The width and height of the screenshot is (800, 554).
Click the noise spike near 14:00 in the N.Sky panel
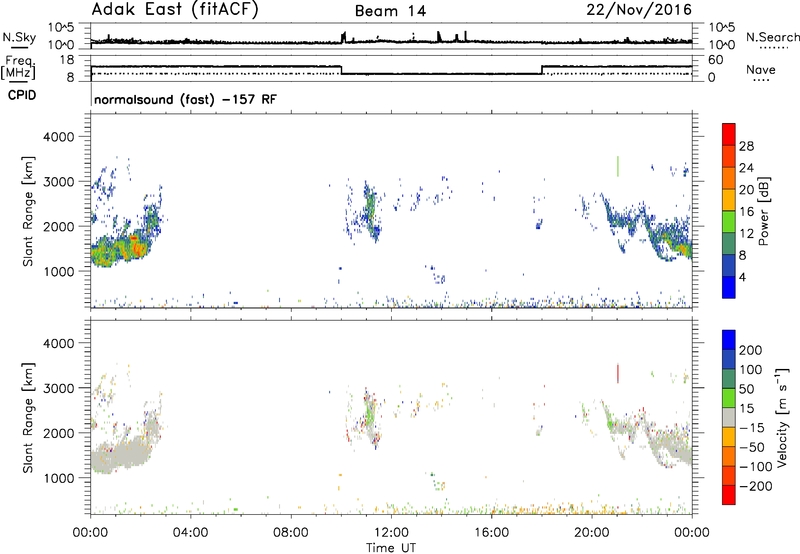(x=439, y=36)
